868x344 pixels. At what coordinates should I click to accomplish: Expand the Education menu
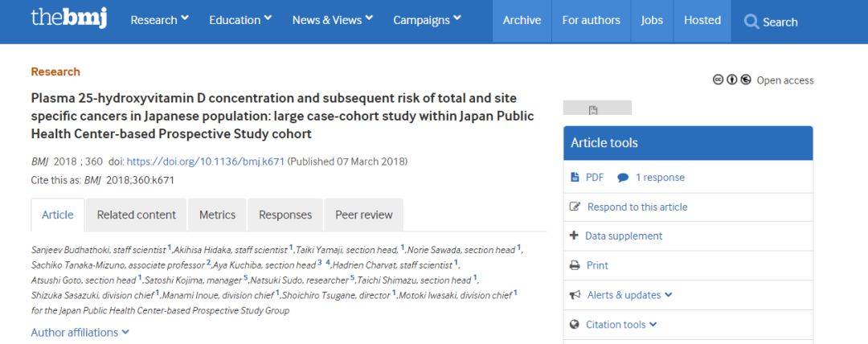240,20
